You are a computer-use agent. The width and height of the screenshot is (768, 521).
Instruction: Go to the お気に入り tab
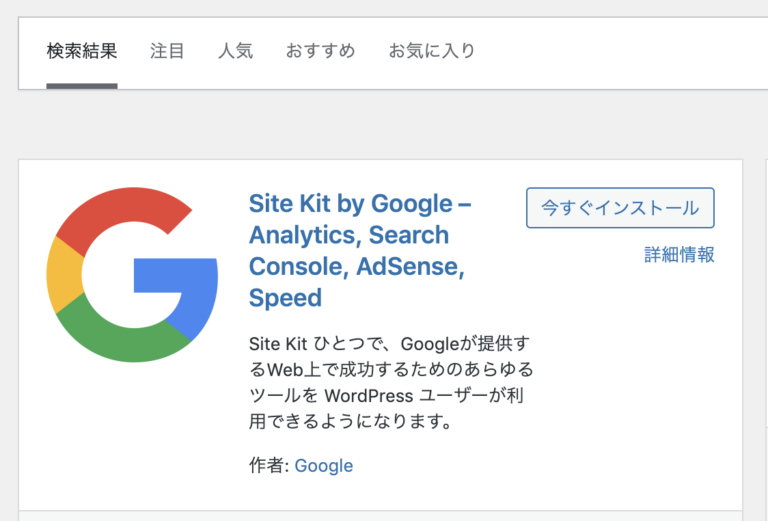pyautogui.click(x=432, y=50)
